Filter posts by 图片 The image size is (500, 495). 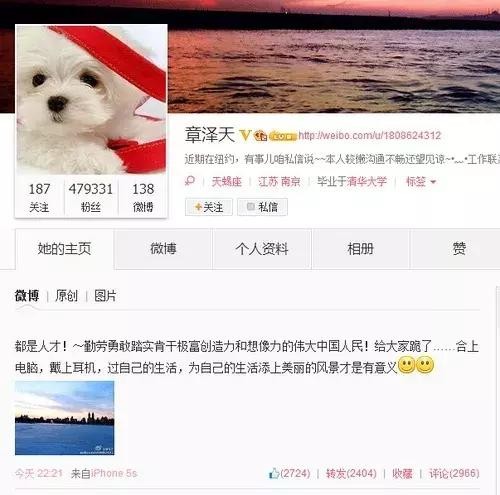point(105,296)
